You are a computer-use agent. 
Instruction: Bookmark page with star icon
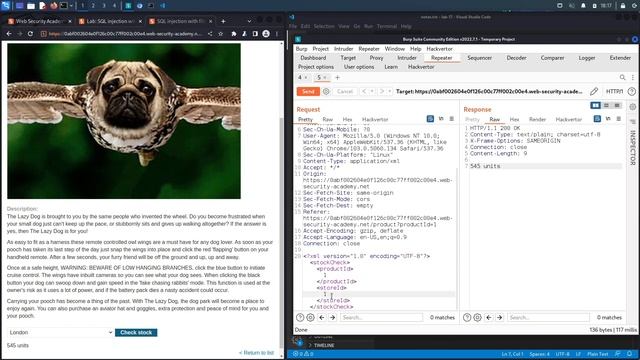tap(220, 34)
